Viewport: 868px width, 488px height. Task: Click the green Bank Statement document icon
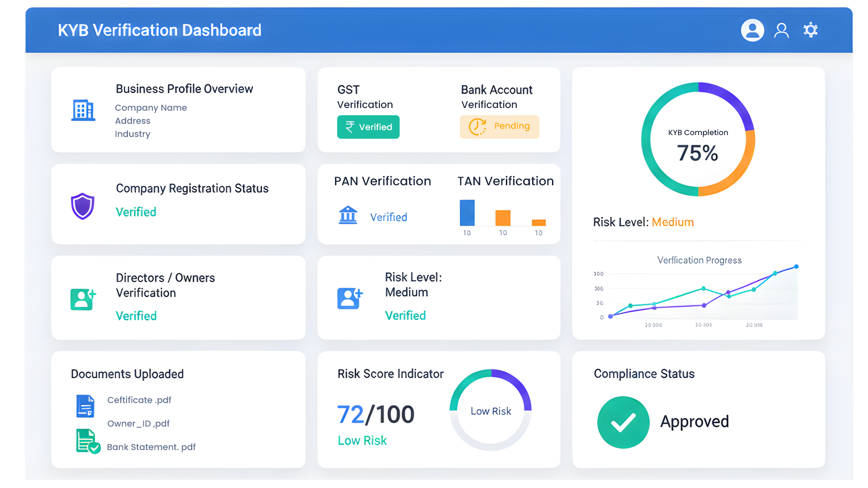pos(87,441)
